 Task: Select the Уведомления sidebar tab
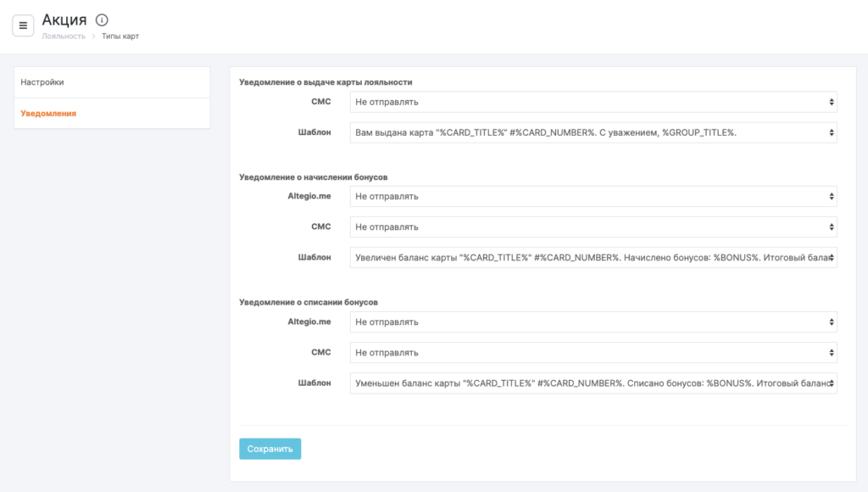(112, 114)
